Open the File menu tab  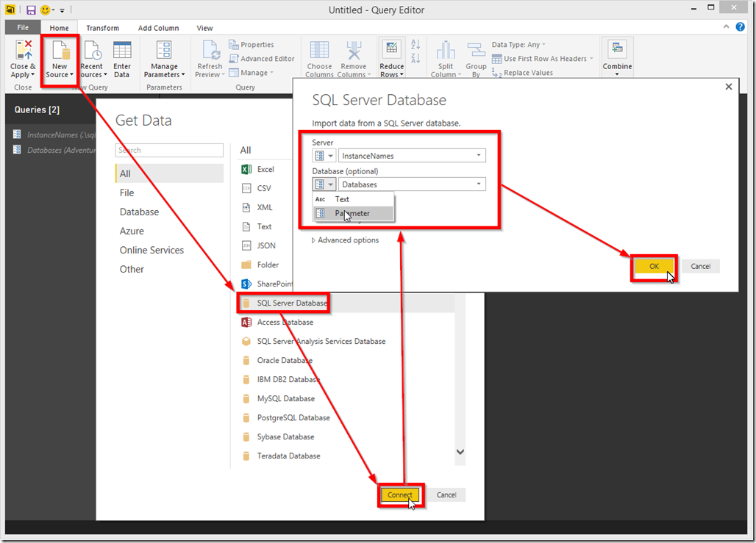[23, 27]
